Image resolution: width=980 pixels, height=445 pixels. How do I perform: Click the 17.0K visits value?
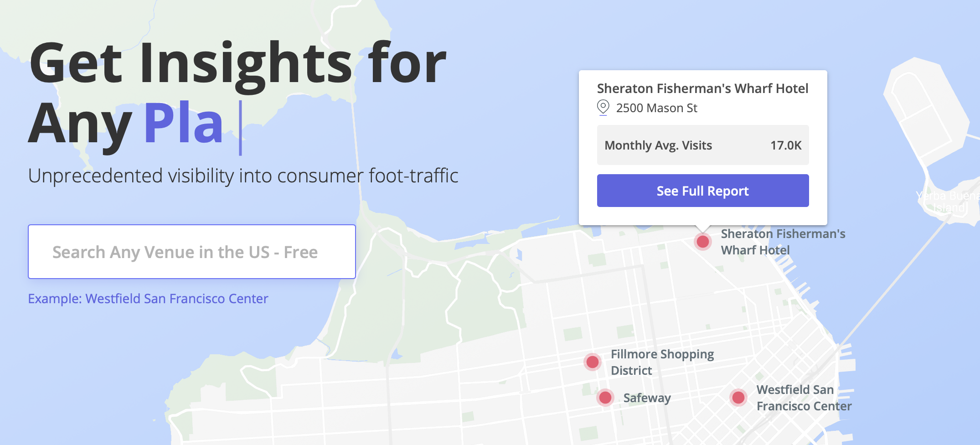pos(786,145)
